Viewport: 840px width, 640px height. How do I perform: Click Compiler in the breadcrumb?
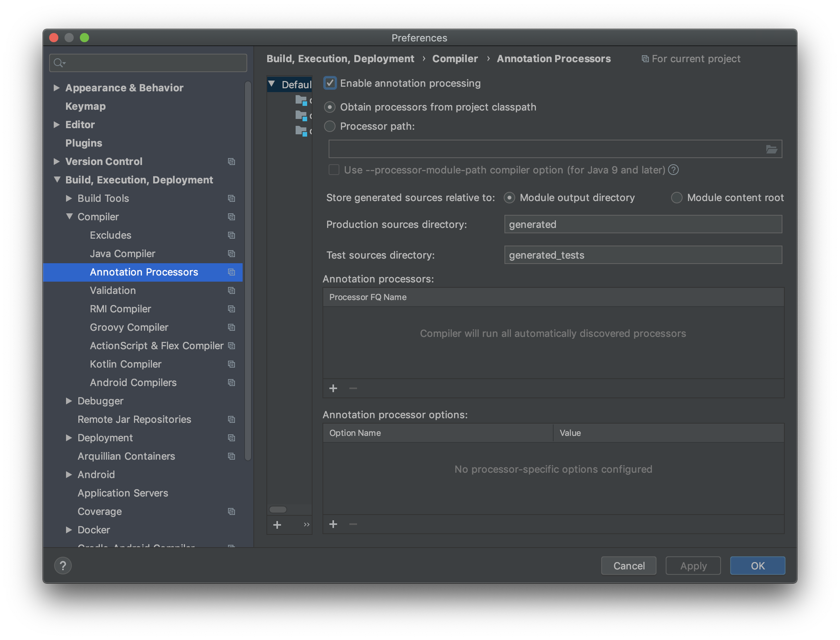[x=455, y=59]
